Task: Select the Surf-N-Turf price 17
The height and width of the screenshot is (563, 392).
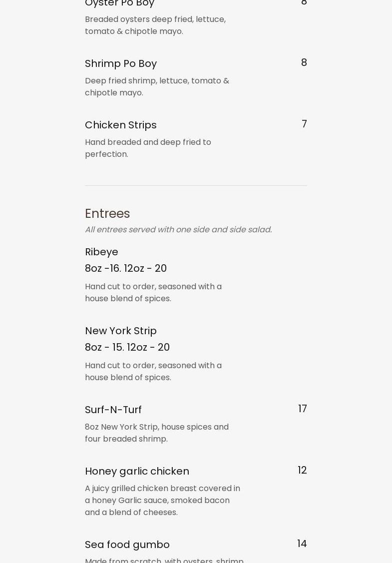Action: coord(302,409)
